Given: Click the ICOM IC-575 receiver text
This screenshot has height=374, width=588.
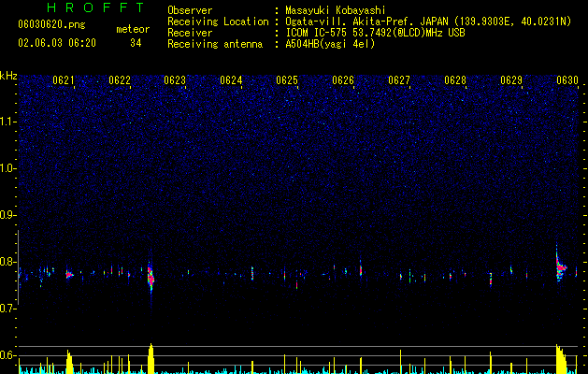Looking at the screenshot, I should pyautogui.click(x=375, y=33).
